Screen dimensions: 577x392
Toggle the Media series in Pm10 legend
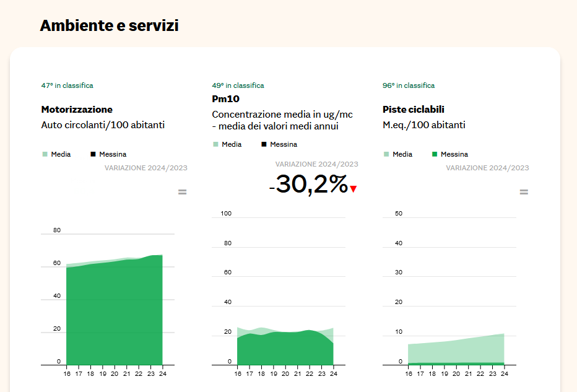click(x=232, y=144)
